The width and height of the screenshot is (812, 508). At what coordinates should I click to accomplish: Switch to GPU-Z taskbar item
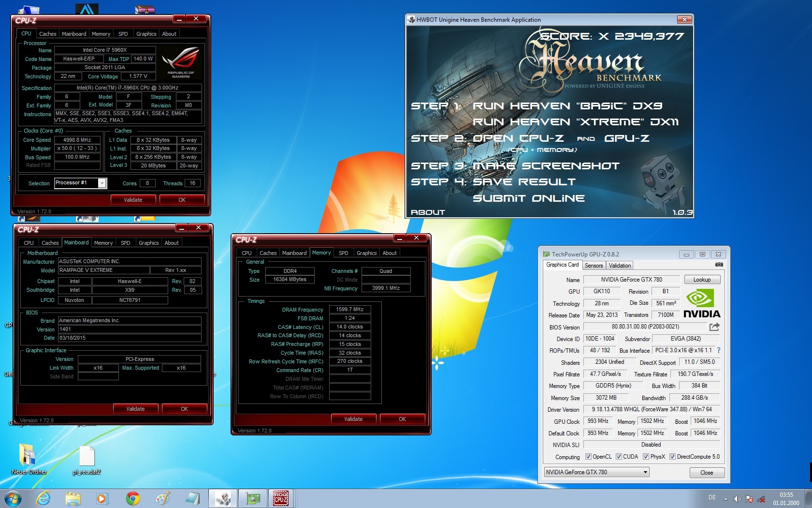pyautogui.click(x=253, y=498)
